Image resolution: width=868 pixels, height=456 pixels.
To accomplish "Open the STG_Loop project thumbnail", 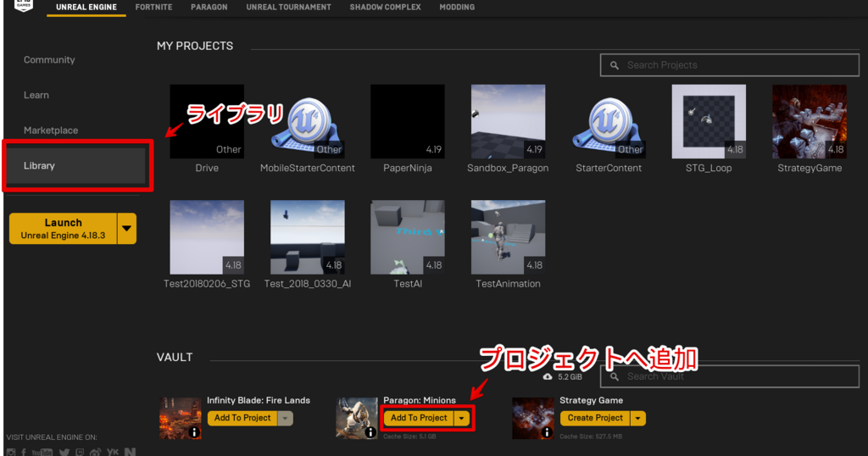I will (709, 122).
